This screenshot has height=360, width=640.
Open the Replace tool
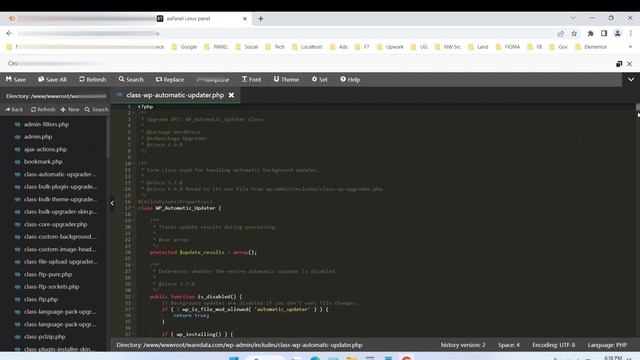pos(170,80)
